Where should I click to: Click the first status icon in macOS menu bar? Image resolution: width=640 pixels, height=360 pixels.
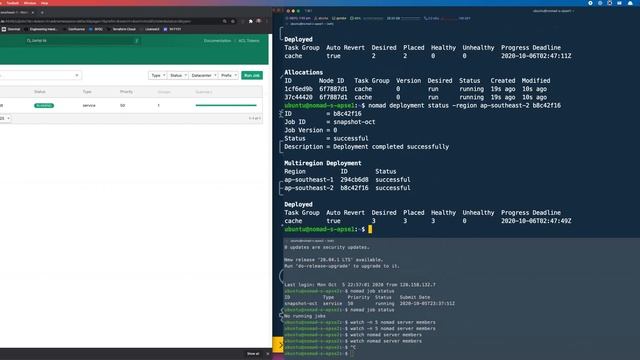point(590,3)
